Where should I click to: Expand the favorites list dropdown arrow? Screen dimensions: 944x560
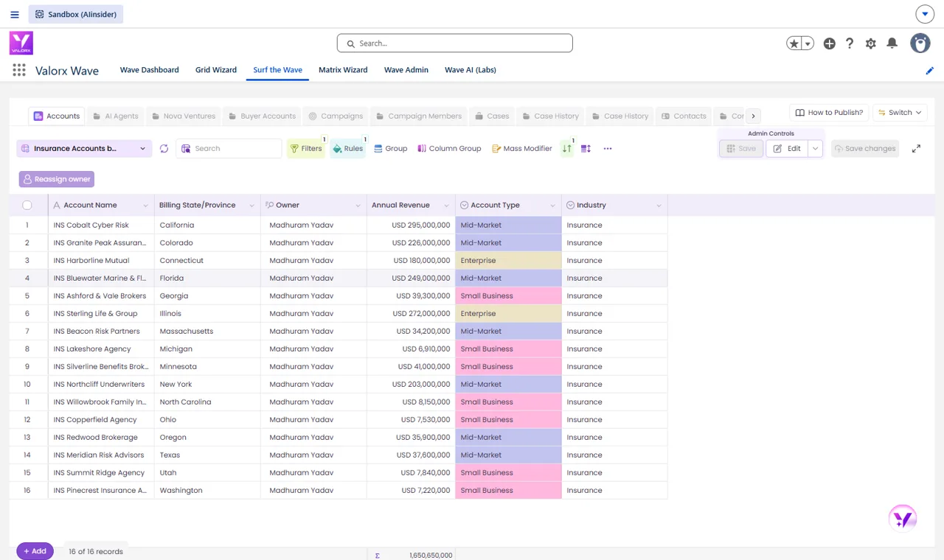[808, 43]
